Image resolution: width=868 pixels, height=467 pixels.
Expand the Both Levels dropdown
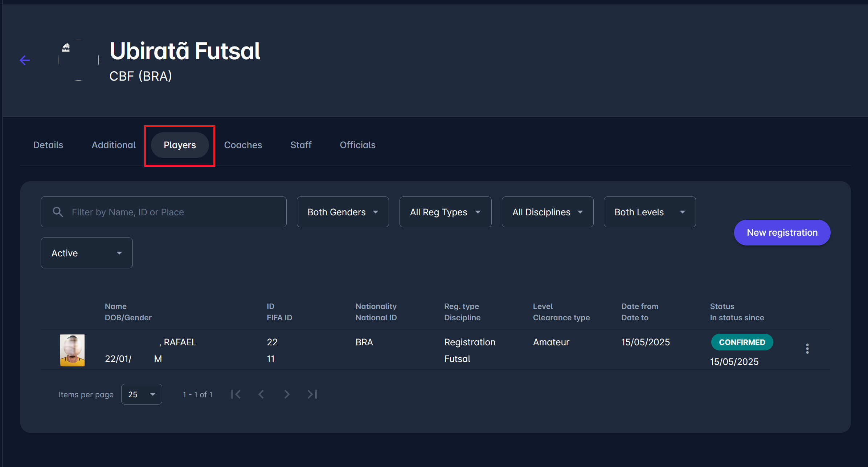650,212
